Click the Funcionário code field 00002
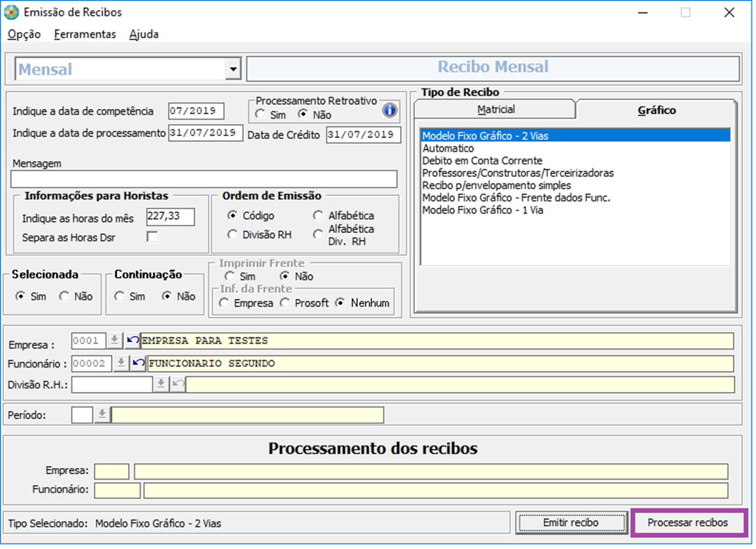This screenshot has width=756, height=549. tap(92, 363)
